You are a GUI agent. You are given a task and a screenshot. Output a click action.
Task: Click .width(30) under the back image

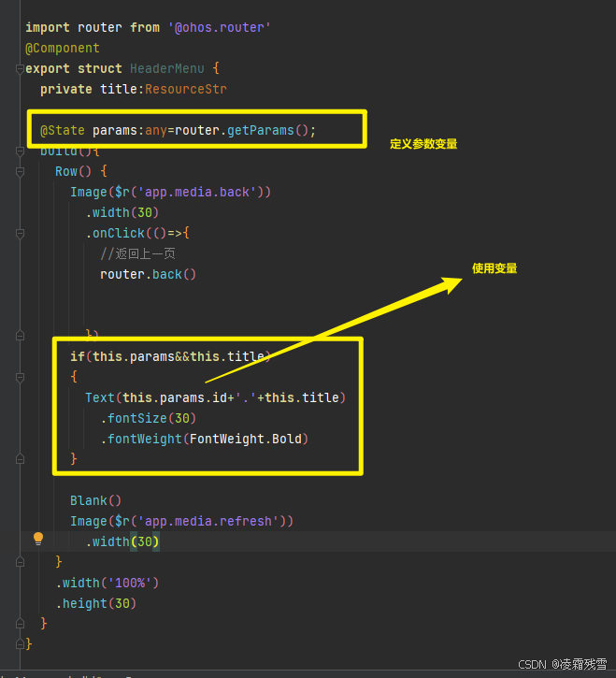click(x=122, y=212)
